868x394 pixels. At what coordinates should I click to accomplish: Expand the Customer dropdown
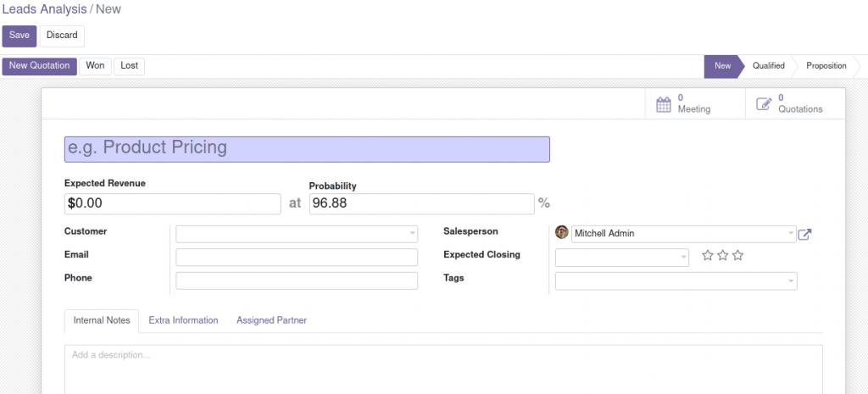coord(413,234)
